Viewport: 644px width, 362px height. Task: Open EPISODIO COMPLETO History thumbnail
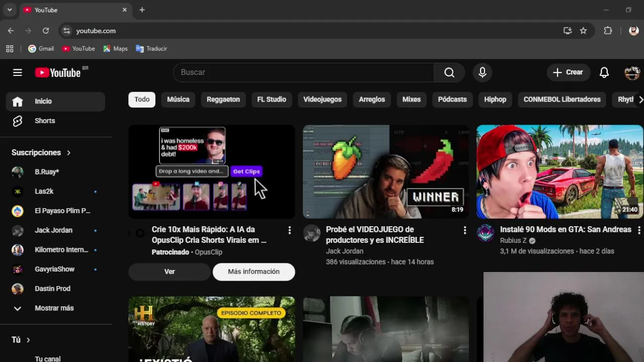(x=212, y=329)
